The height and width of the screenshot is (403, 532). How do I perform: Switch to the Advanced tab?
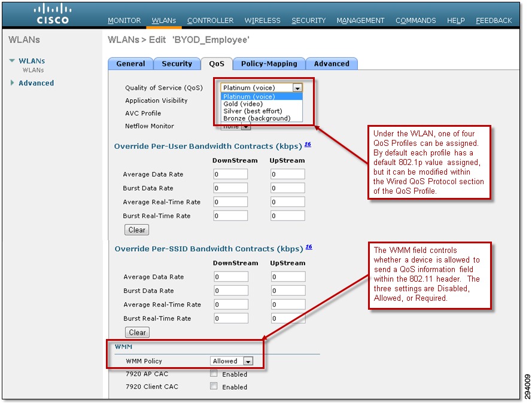pyautogui.click(x=332, y=64)
